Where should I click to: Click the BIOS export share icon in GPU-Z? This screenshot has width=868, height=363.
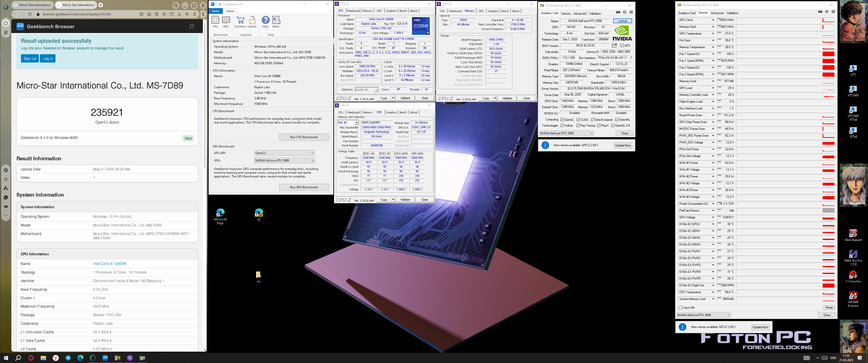[x=614, y=45]
